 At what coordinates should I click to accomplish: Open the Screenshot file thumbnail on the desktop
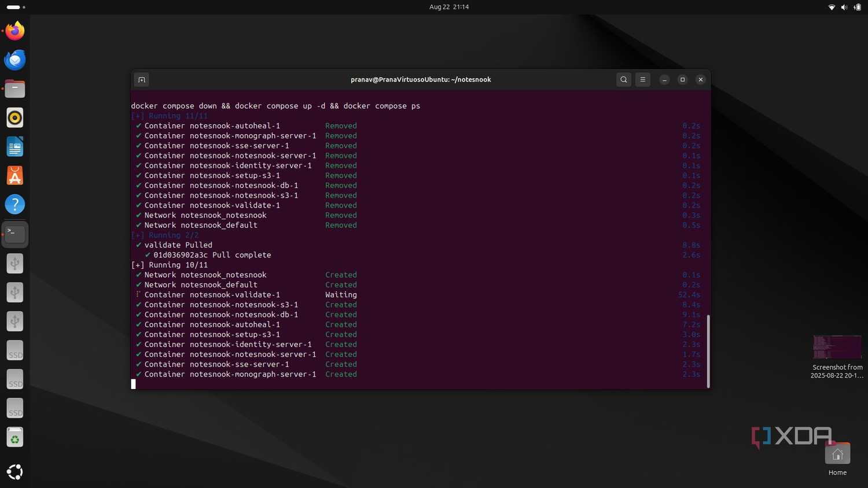coord(837,357)
